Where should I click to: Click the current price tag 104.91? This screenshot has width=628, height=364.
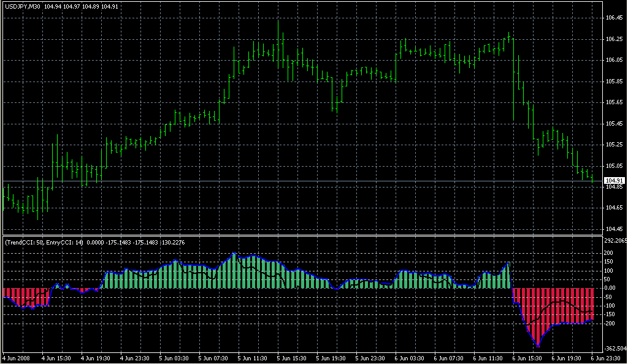coord(614,180)
